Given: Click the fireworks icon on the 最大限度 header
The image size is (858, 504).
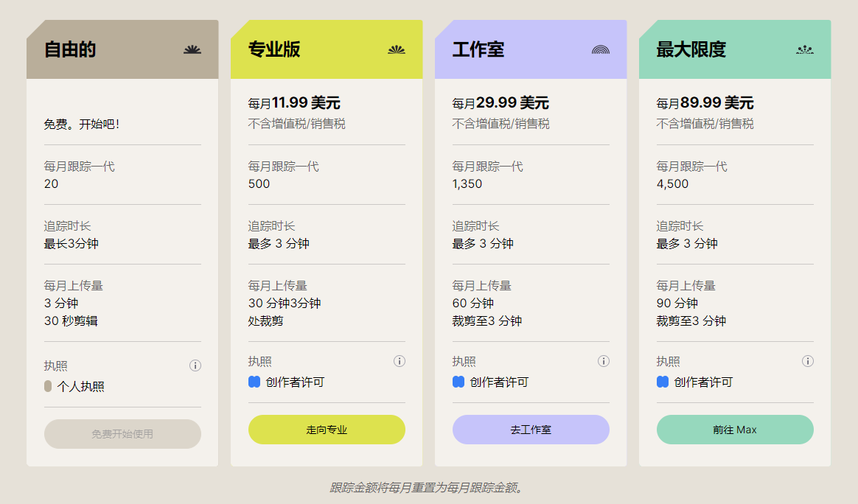Looking at the screenshot, I should [x=806, y=49].
